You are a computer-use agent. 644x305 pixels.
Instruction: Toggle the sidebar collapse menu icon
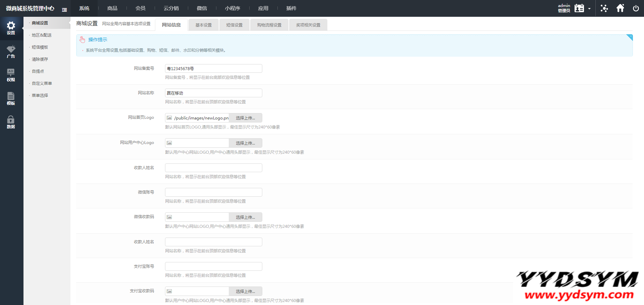64,10
